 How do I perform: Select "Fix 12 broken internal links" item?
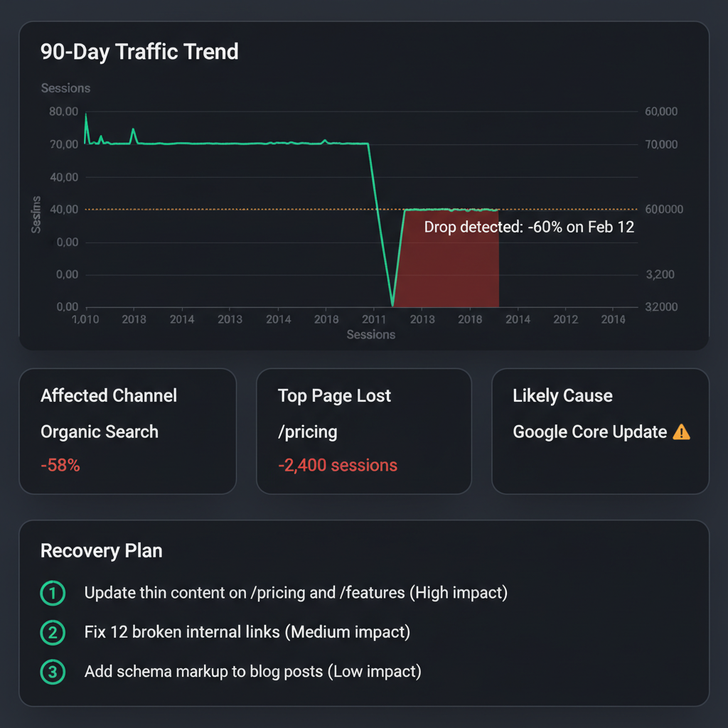(247, 632)
